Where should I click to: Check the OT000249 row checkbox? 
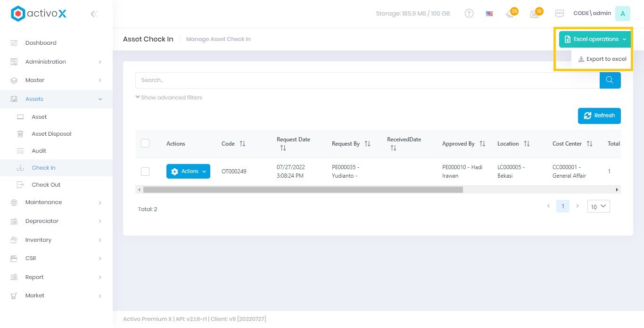145,172
